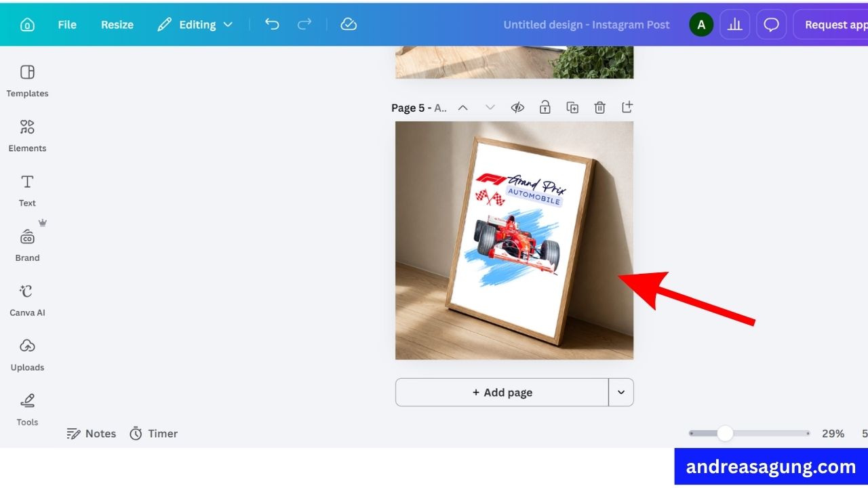Open the Uploads panel

(27, 355)
